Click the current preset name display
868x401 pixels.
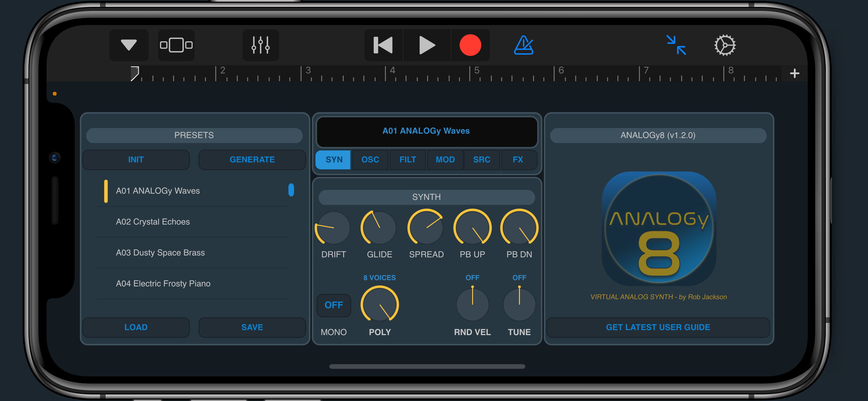click(x=427, y=131)
